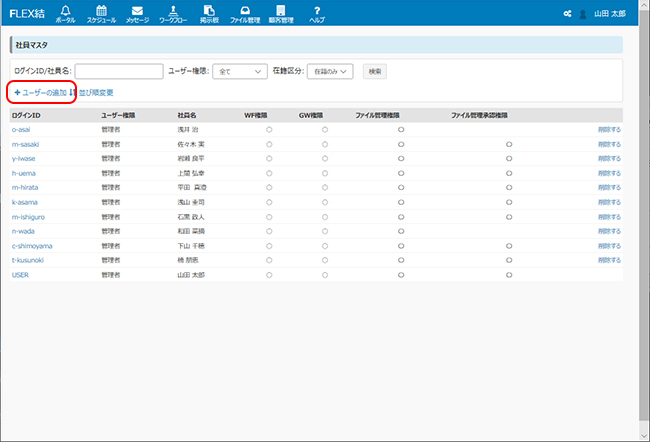Click 管理者 in the n-wada row
This screenshot has height=442, width=650.
[111, 231]
